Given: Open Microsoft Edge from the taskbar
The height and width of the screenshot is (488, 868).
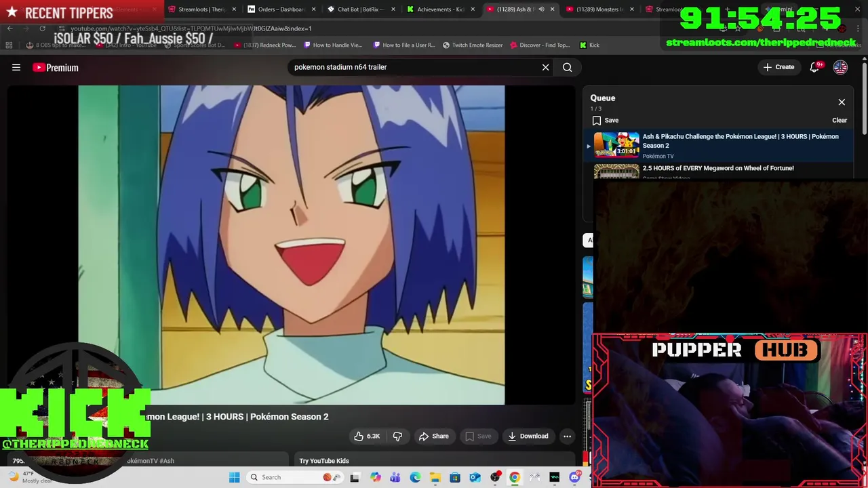Looking at the screenshot, I should click(415, 477).
